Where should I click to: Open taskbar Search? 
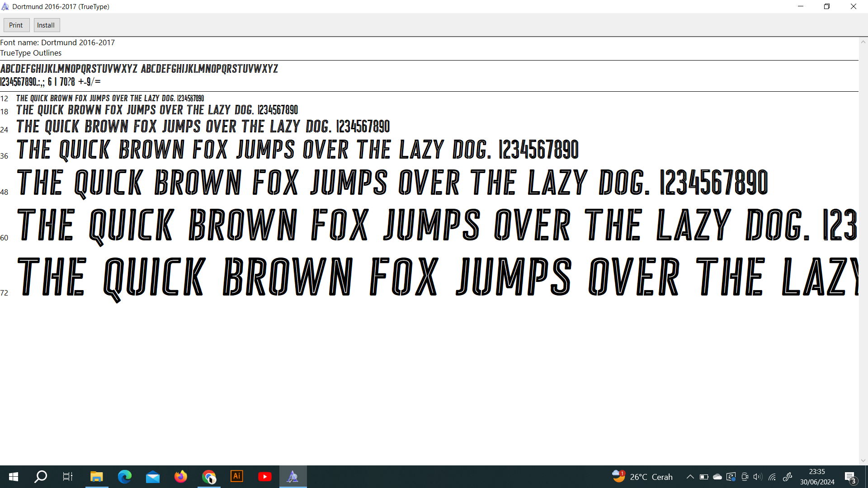pyautogui.click(x=41, y=477)
